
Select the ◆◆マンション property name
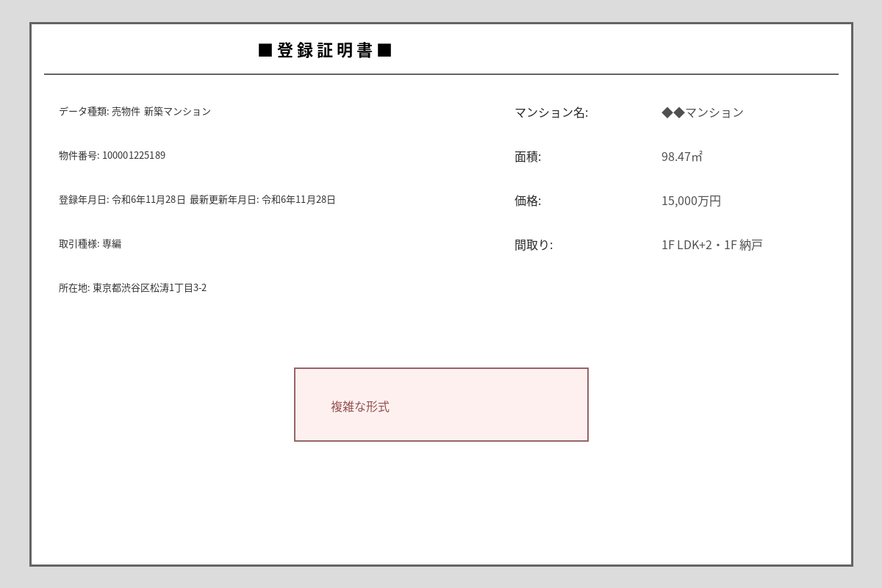click(x=702, y=112)
